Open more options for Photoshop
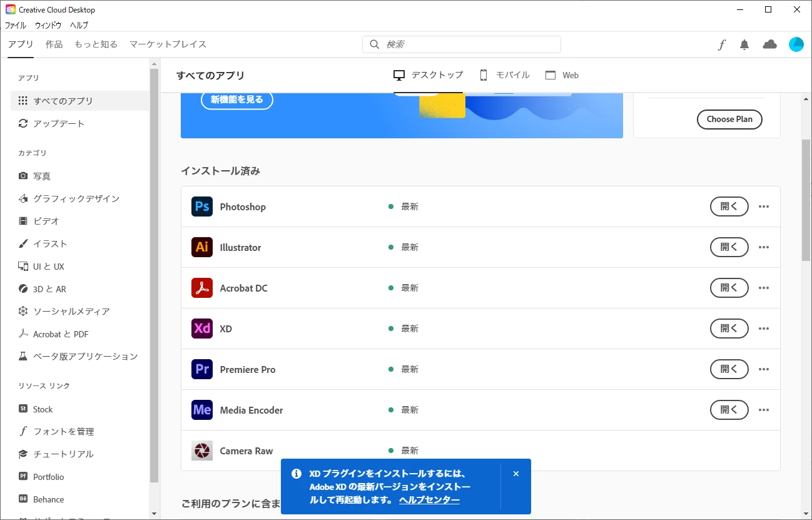812x520 pixels. pos(763,206)
